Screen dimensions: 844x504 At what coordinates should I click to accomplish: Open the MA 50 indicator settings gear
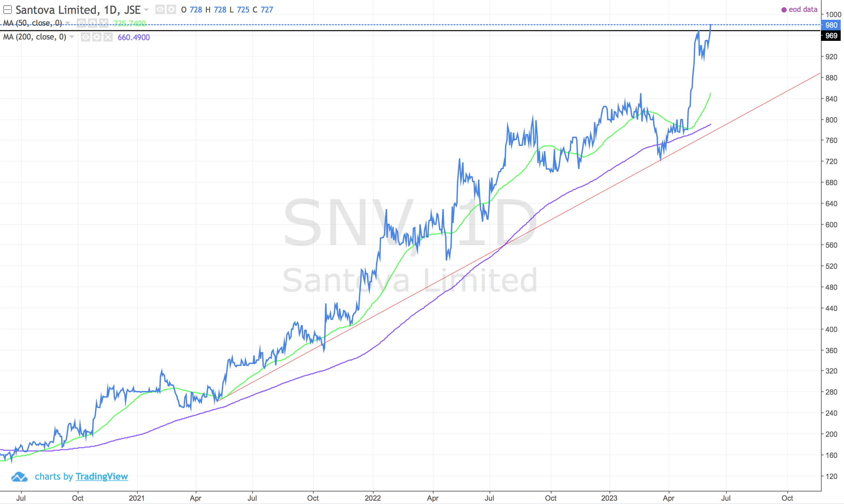click(x=93, y=23)
